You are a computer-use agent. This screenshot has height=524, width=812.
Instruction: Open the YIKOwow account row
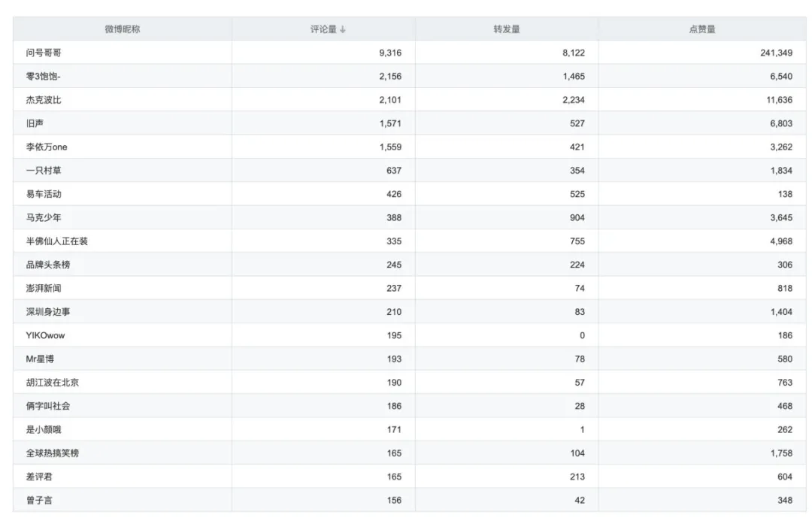coord(45,335)
